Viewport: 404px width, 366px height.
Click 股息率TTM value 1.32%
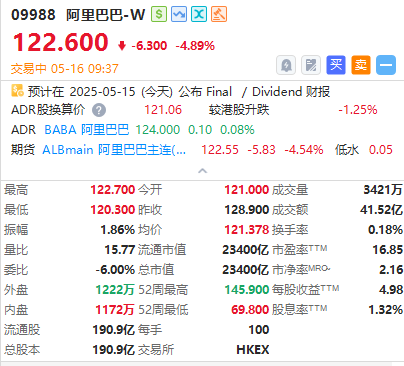click(385, 310)
